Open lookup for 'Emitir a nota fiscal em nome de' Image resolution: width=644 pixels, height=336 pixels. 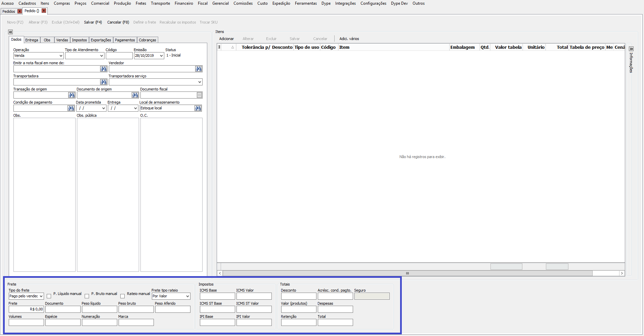coord(103,69)
